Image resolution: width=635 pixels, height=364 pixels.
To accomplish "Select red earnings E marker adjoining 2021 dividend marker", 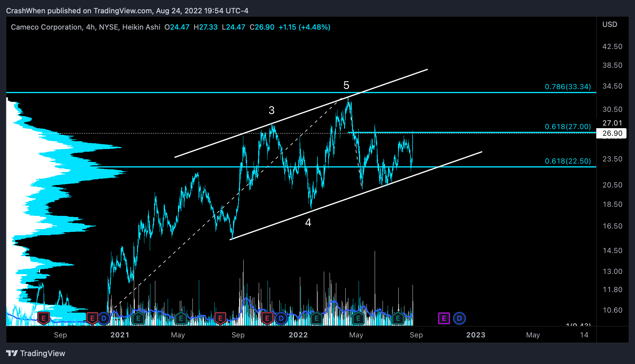I will pyautogui.click(x=92, y=318).
